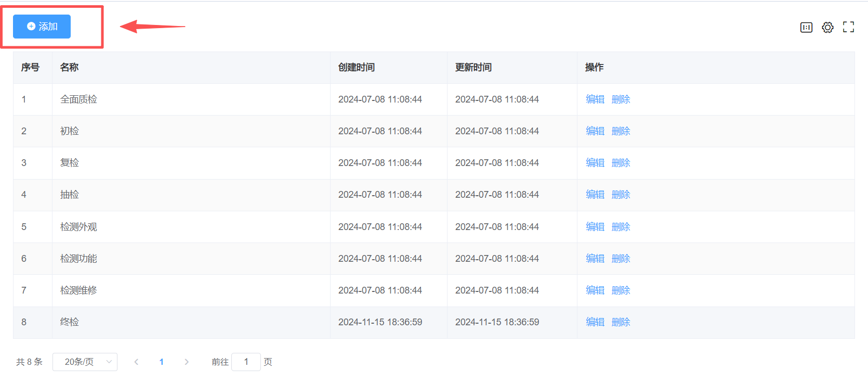Delete the 检测维修 entry
The height and width of the screenshot is (382, 868).
coord(621,290)
